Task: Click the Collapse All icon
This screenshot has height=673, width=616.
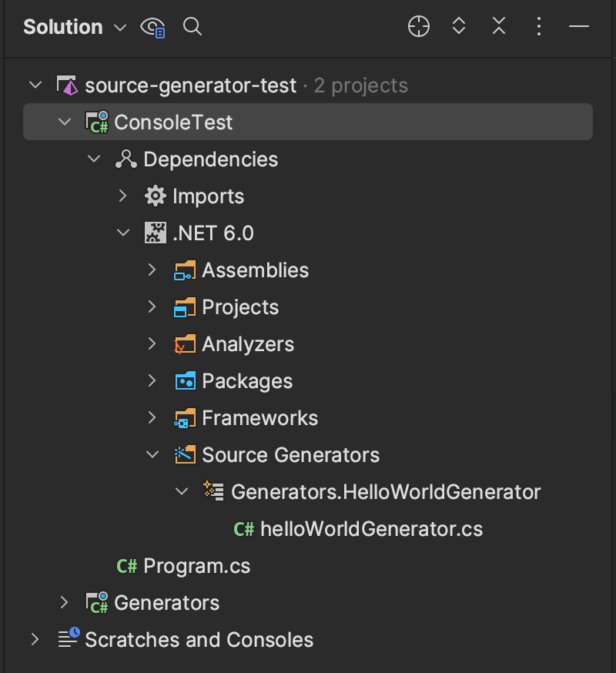Action: (499, 26)
